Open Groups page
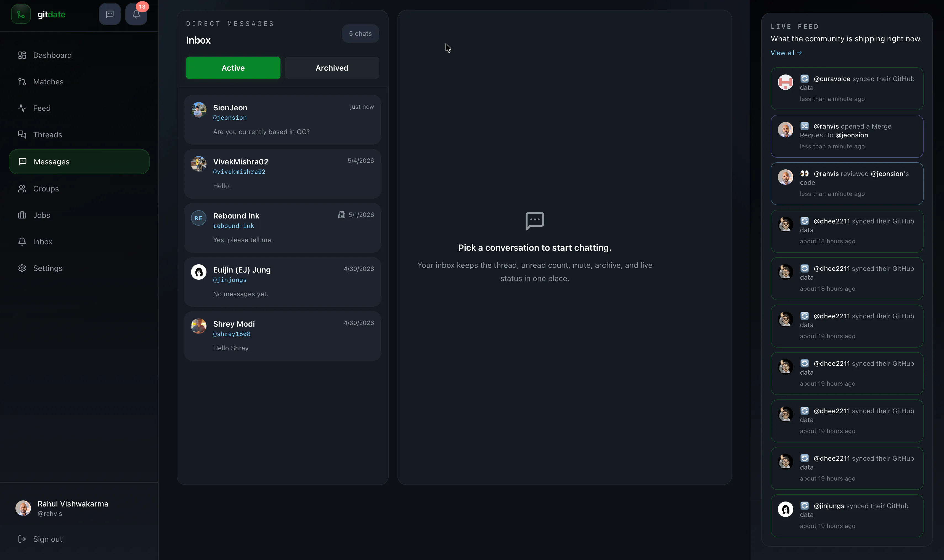944x560 pixels. [79, 189]
